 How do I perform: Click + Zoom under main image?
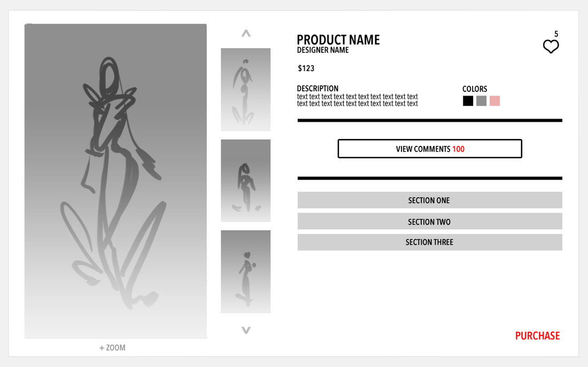[112, 348]
